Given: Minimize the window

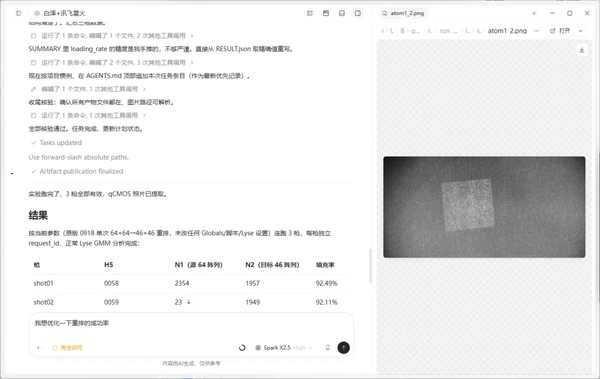Looking at the screenshot, I should (552, 13).
